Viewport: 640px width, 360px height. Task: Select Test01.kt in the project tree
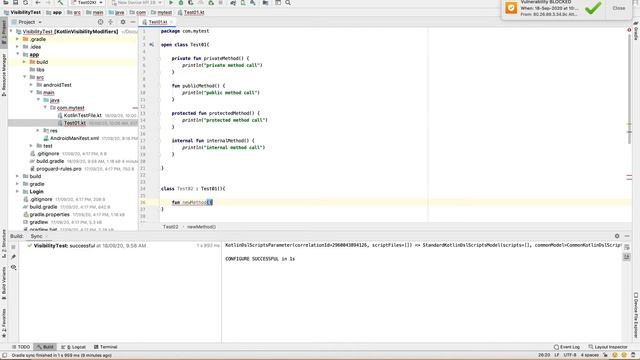[x=75, y=123]
